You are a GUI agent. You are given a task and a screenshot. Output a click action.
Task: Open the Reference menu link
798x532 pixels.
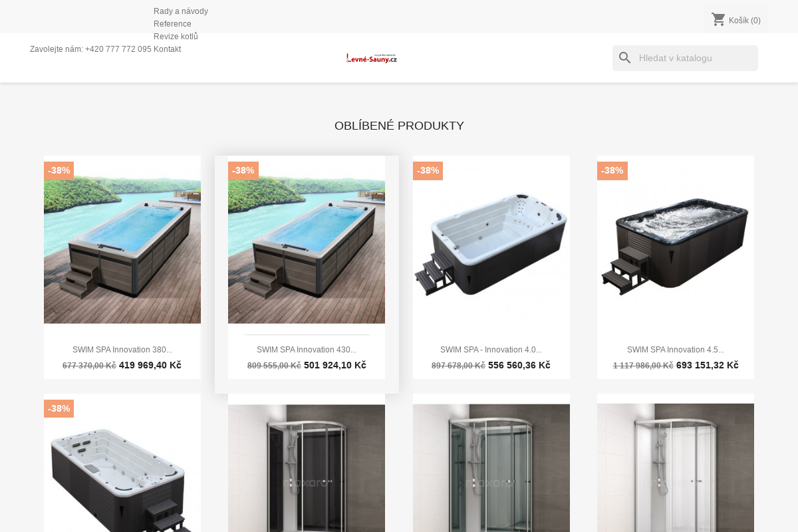point(172,24)
